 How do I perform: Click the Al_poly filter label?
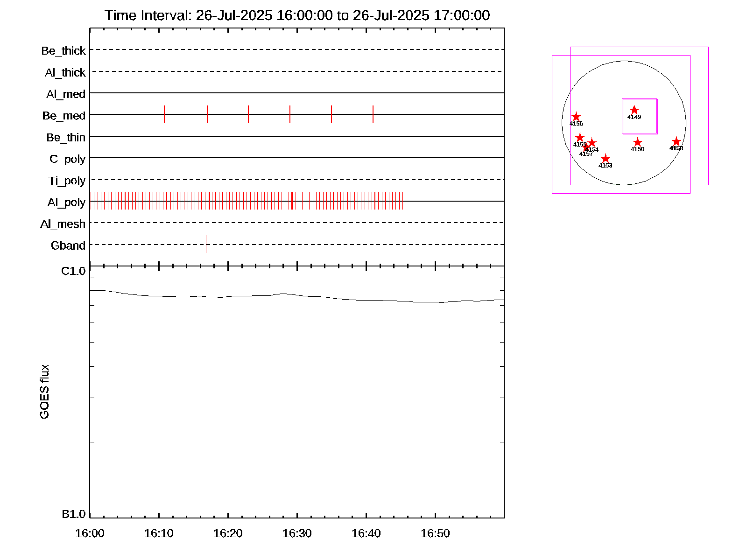66,202
